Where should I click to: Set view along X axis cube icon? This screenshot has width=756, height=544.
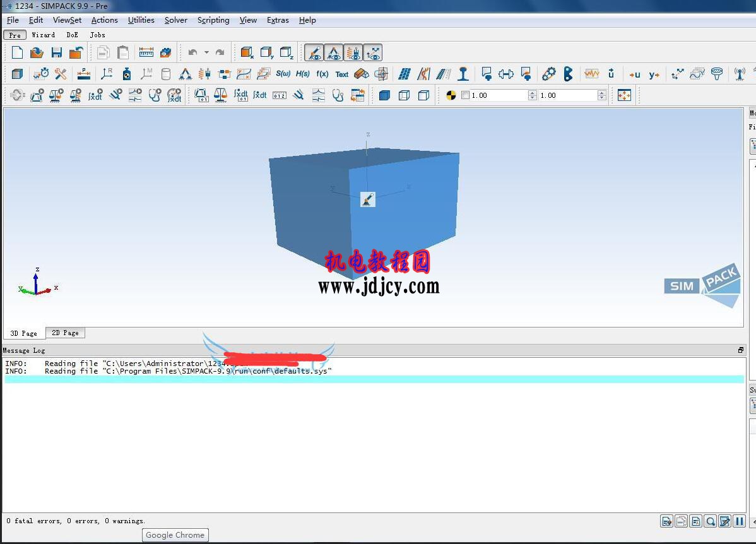(247, 52)
